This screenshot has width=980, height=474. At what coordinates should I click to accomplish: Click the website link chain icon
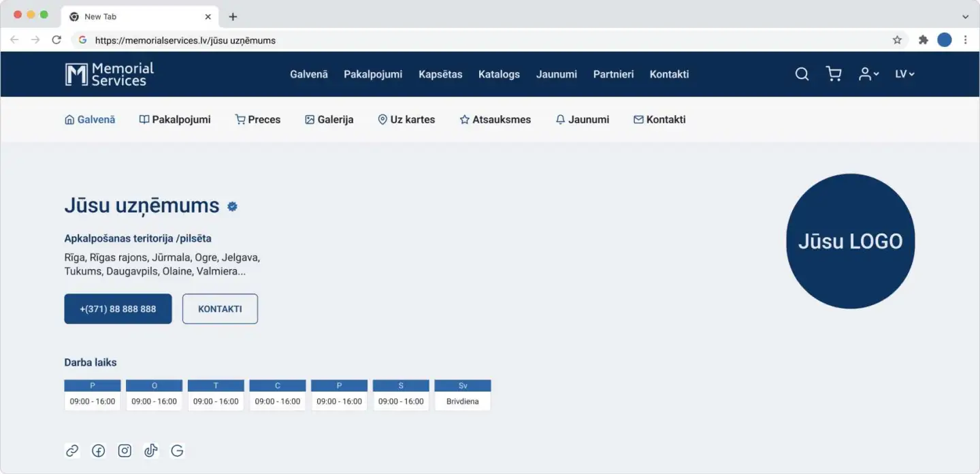pos(72,450)
